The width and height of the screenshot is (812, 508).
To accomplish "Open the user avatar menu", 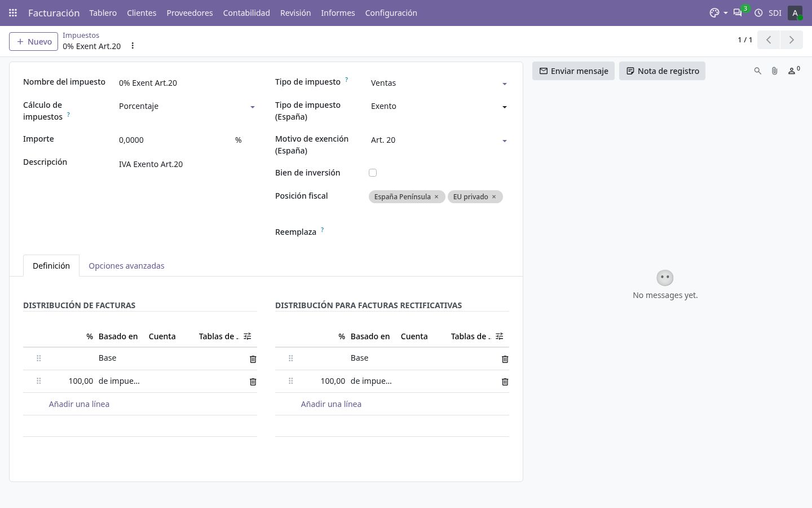I will pos(795,12).
